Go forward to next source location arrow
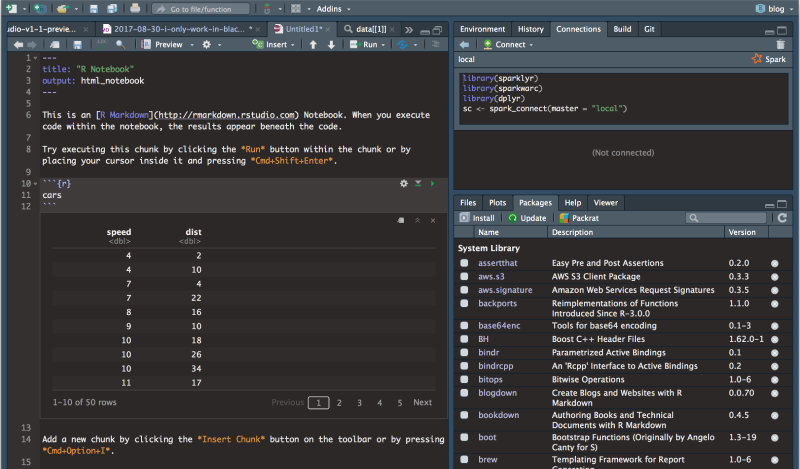Viewport: 800px width, 469px height. 32,45
